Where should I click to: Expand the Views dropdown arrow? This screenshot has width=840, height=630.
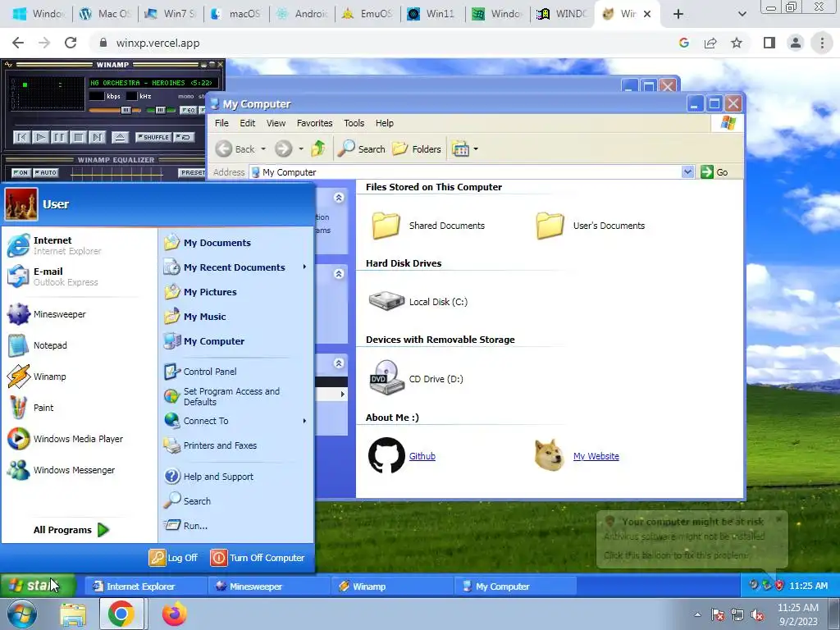click(x=476, y=149)
